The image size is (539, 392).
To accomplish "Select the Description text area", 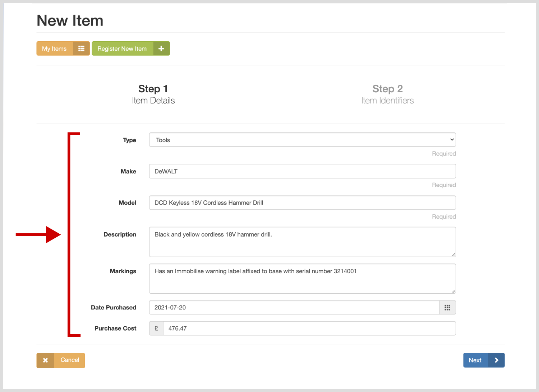I will [302, 242].
